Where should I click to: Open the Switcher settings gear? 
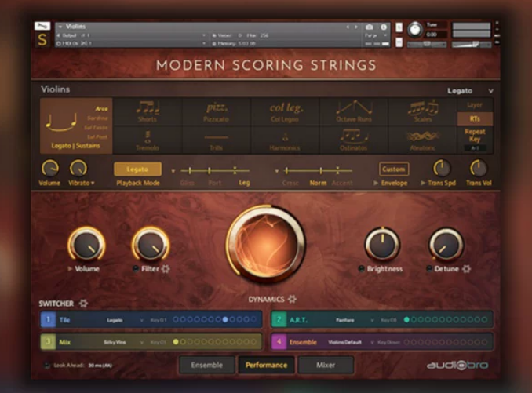83,303
